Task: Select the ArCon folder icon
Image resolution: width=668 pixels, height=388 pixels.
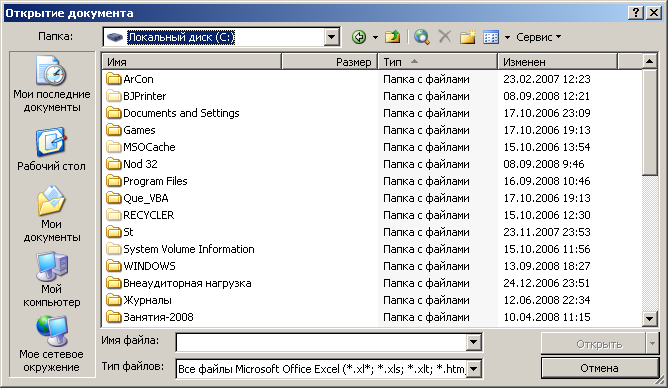Action: point(114,79)
